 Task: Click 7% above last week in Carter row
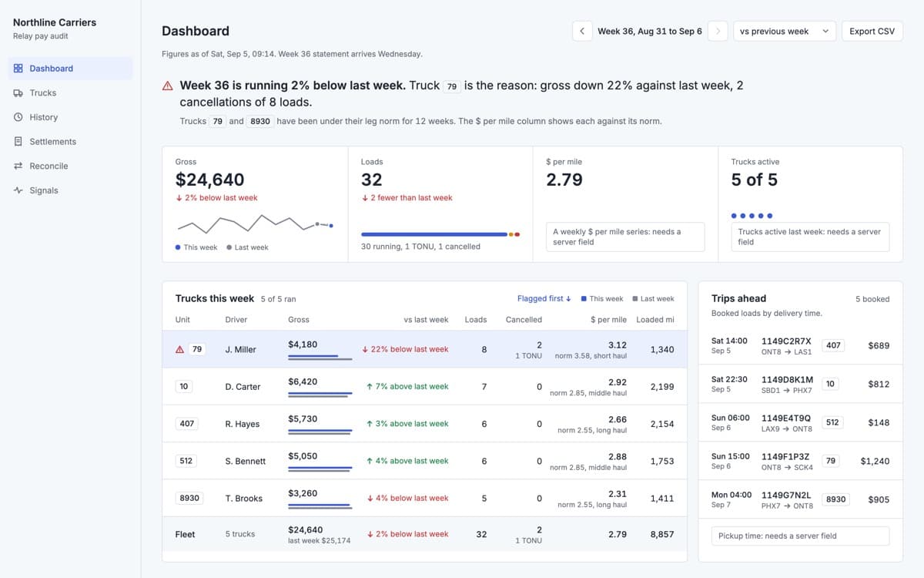[x=407, y=386]
